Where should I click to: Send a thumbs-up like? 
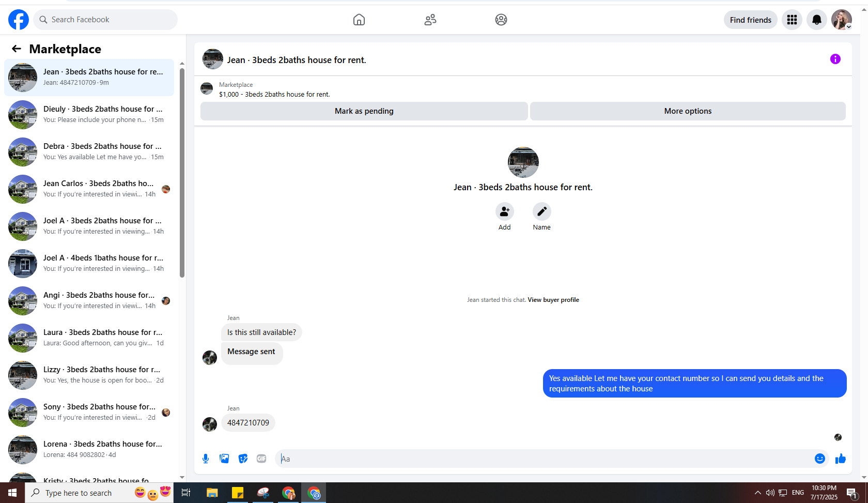(841, 459)
